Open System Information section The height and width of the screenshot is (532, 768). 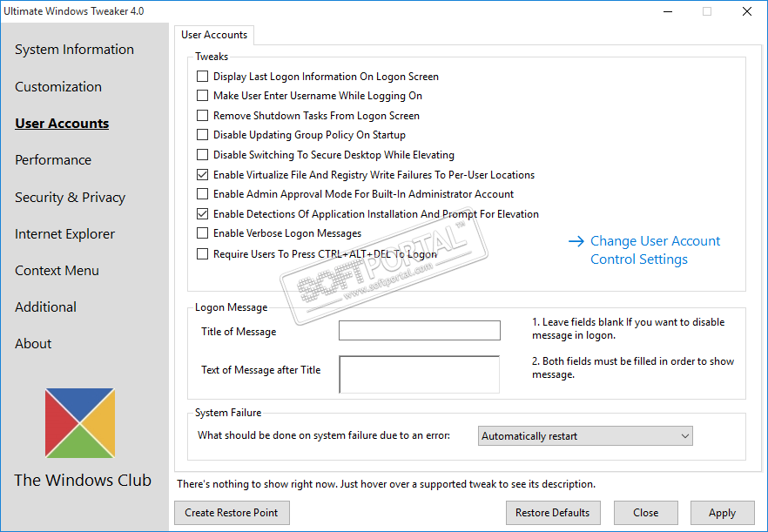click(x=75, y=50)
